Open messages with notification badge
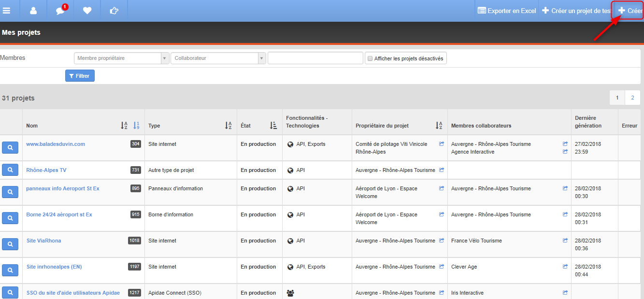644x299 pixels. [60, 11]
